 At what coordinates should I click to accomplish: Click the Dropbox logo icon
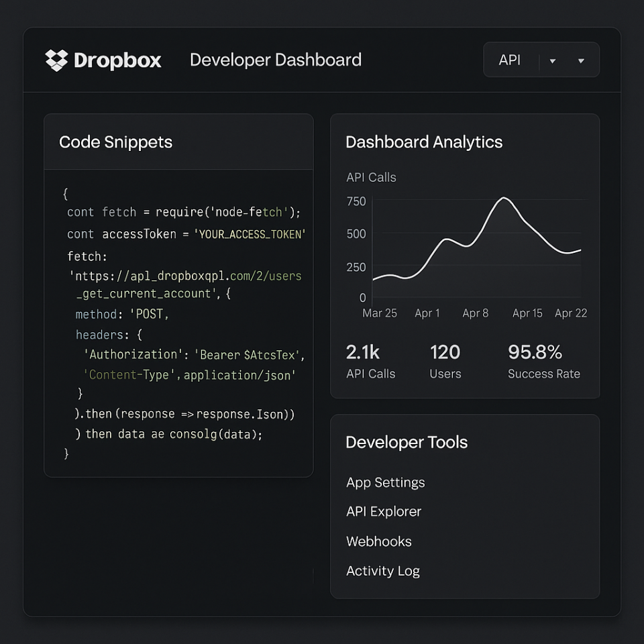click(58, 60)
